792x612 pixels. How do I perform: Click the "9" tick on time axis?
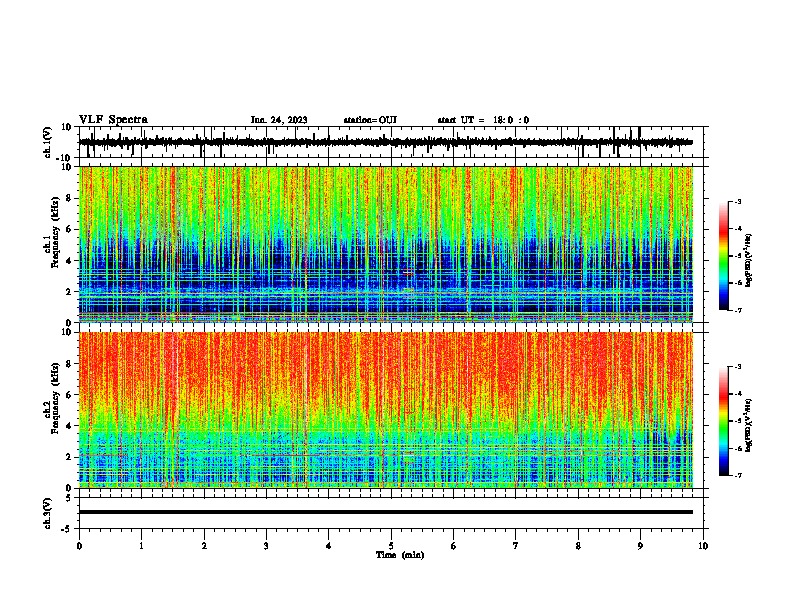640,546
